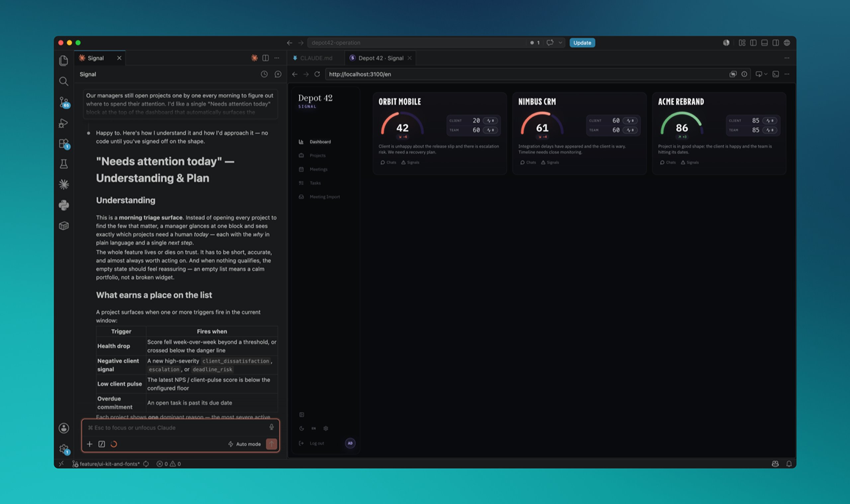Open notifications bell in status bar
Image resolution: width=850 pixels, height=504 pixels.
click(789, 464)
